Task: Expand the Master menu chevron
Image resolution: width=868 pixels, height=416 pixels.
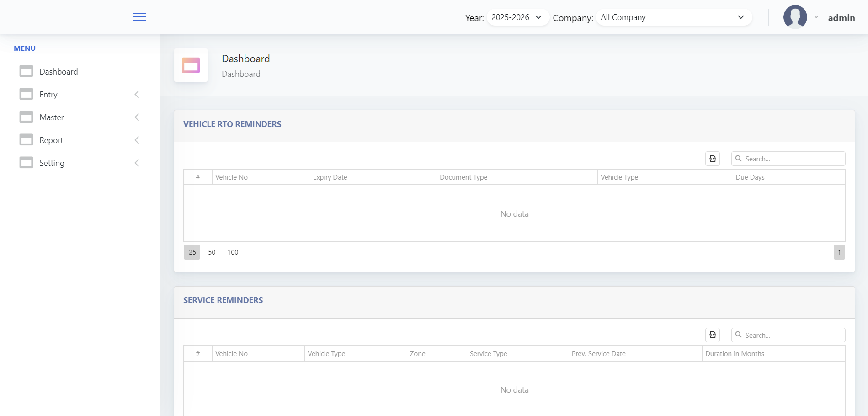Action: (x=137, y=117)
